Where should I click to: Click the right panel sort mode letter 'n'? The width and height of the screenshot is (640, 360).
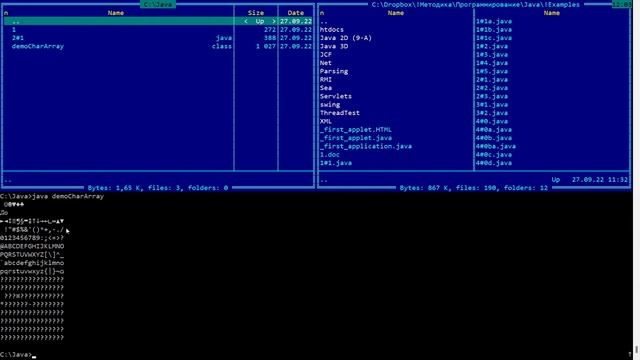[x=322, y=13]
